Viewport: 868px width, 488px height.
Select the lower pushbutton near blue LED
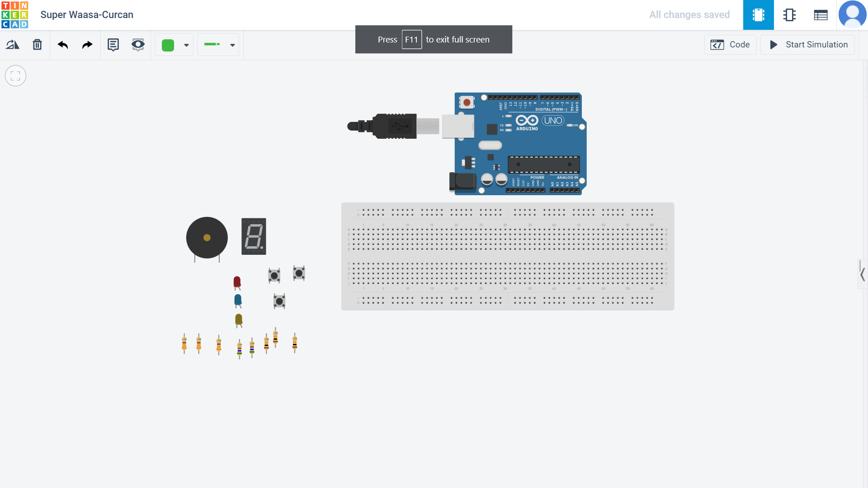point(279,301)
